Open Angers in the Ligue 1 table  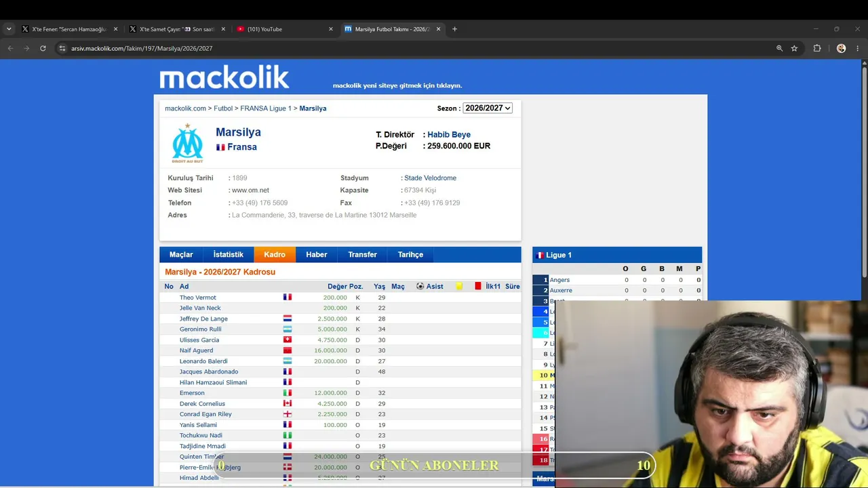pos(559,280)
